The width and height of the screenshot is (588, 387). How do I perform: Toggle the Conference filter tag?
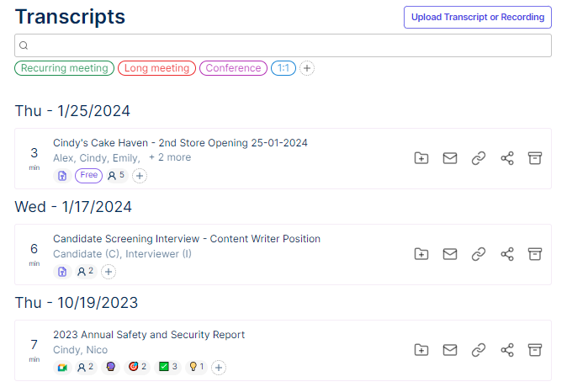(233, 68)
